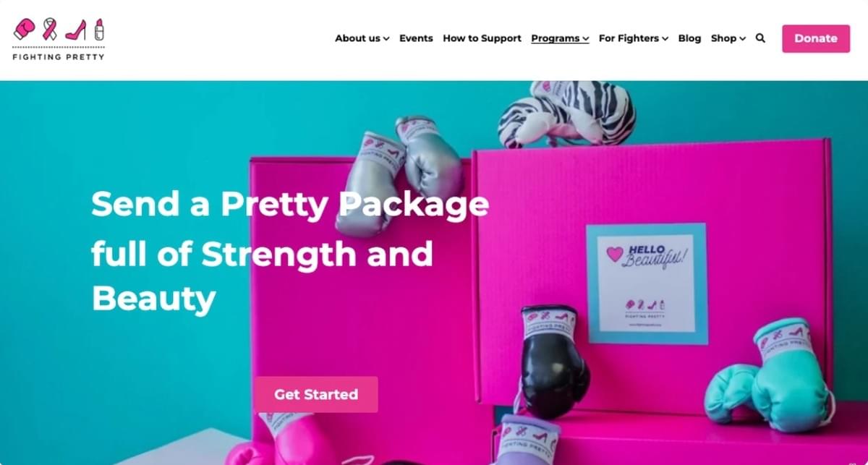Click the search magnifier icon

coord(760,38)
